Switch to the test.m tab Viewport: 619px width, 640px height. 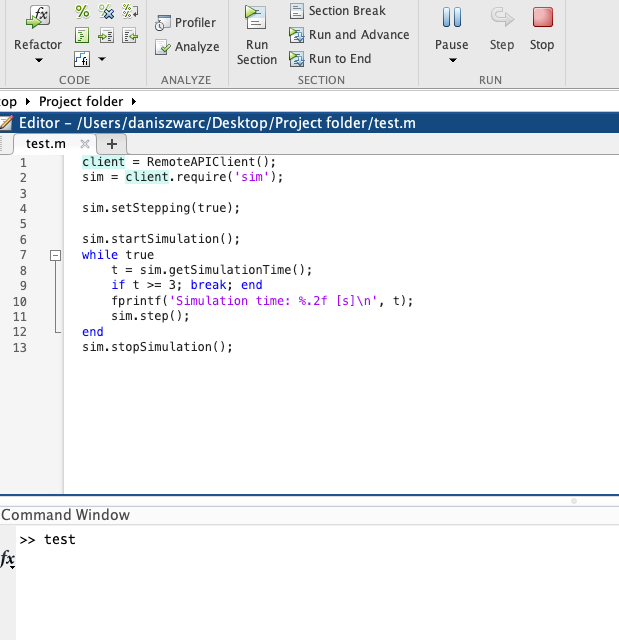(x=46, y=144)
